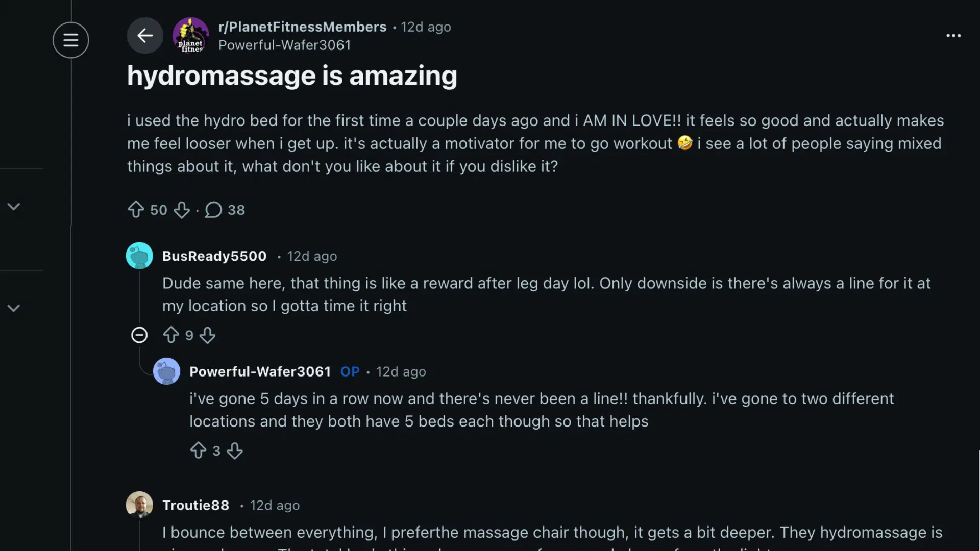The width and height of the screenshot is (980, 551).
Task: Downvote Powerful-Wafer3061's reply
Action: (x=235, y=450)
